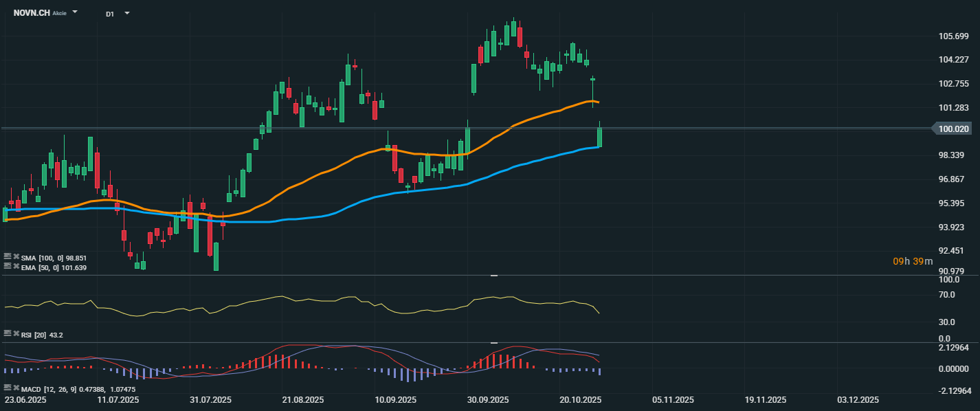980x411 pixels.
Task: Click the 30.09.2025 date on time axis
Action: 487,399
